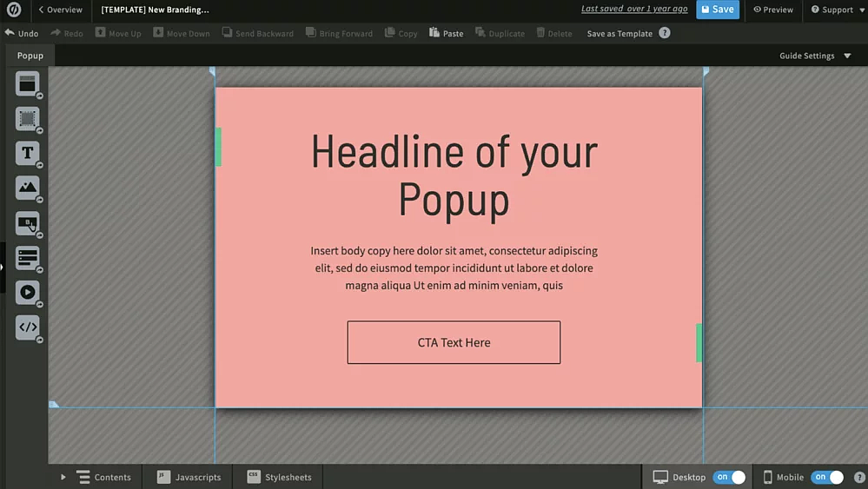Viewport: 868px width, 489px height.
Task: Expand the collapsed left side panel
Action: point(3,268)
